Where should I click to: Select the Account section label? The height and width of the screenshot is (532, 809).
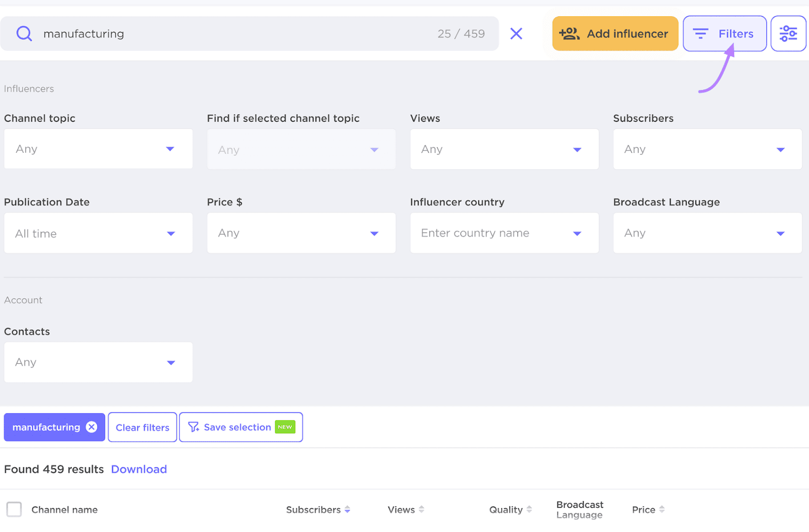click(23, 299)
